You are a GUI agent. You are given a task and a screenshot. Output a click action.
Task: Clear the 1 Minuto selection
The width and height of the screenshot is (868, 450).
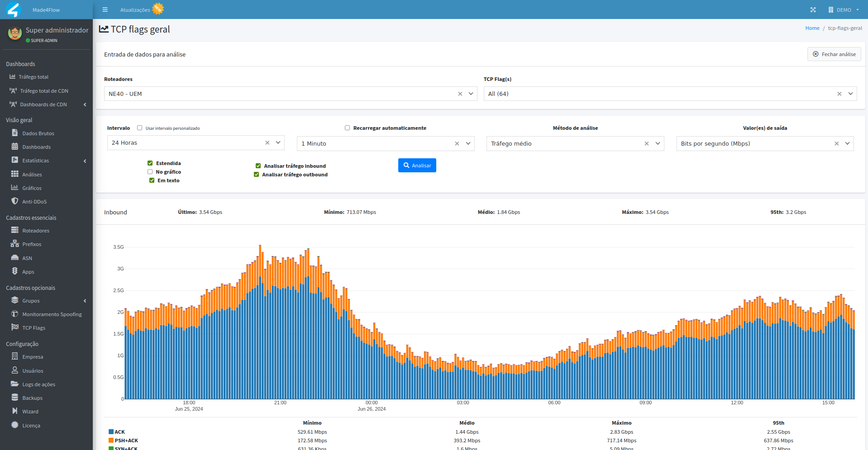coord(457,143)
